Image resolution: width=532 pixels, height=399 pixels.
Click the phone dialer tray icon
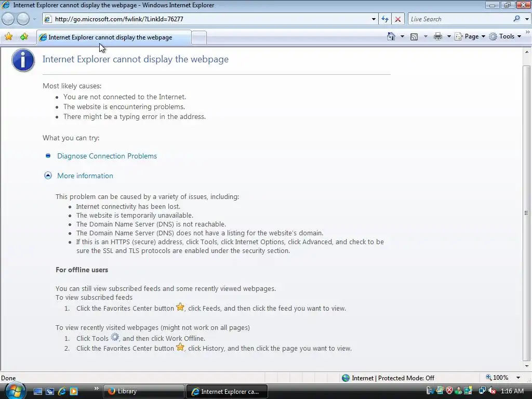pos(430,391)
